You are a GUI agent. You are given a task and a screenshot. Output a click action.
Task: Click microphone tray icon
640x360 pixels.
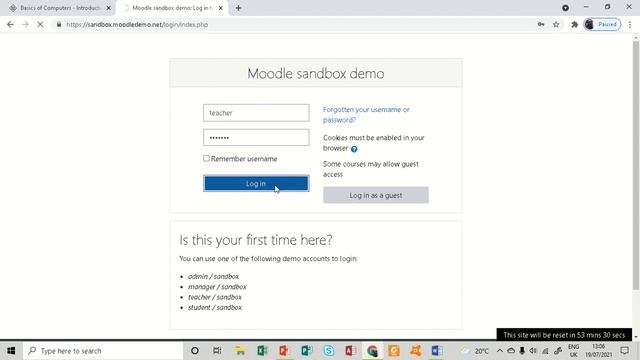click(x=522, y=351)
